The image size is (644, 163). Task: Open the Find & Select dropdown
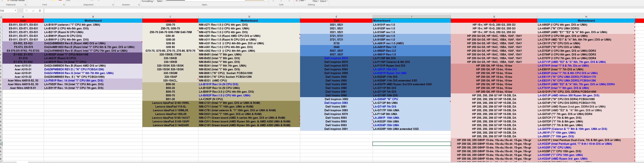[x=324, y=1]
